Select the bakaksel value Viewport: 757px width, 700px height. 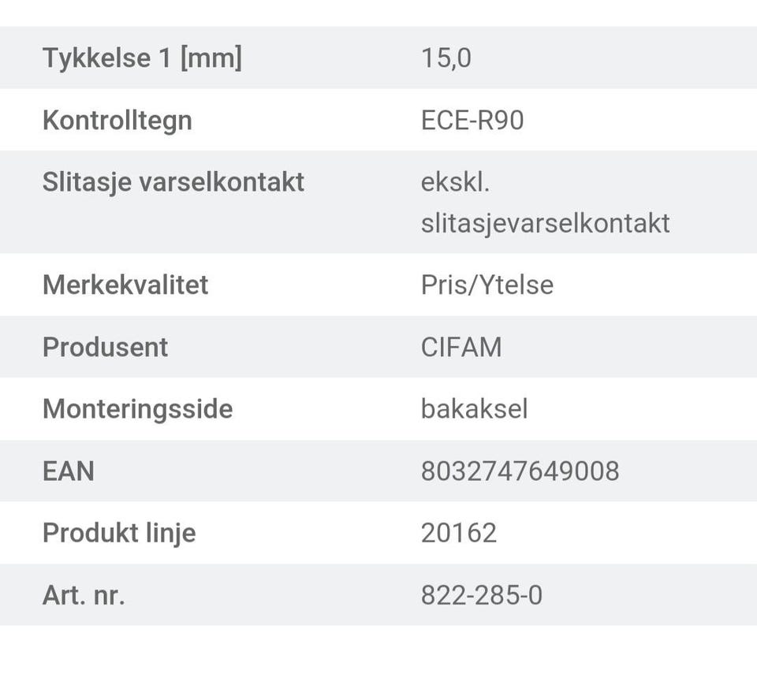point(475,409)
